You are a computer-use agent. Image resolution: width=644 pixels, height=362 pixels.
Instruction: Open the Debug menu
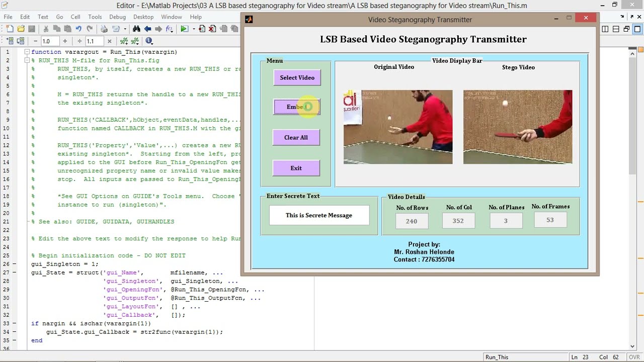117,17
